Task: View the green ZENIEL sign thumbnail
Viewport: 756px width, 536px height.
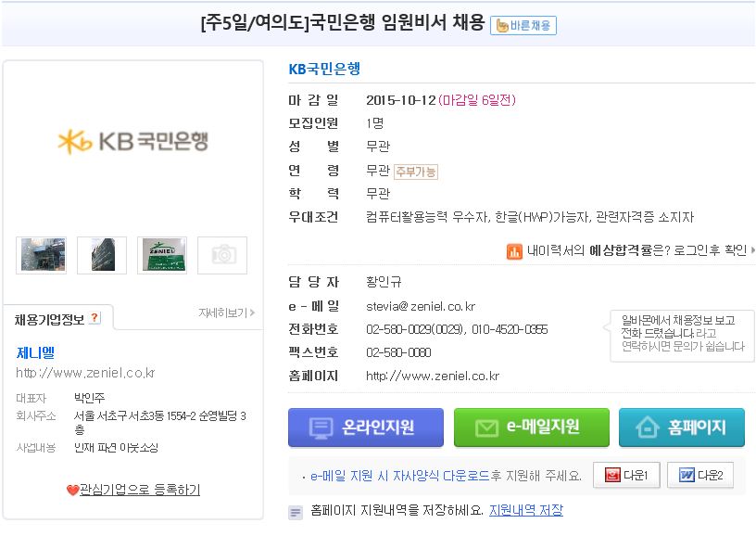Action: point(162,255)
